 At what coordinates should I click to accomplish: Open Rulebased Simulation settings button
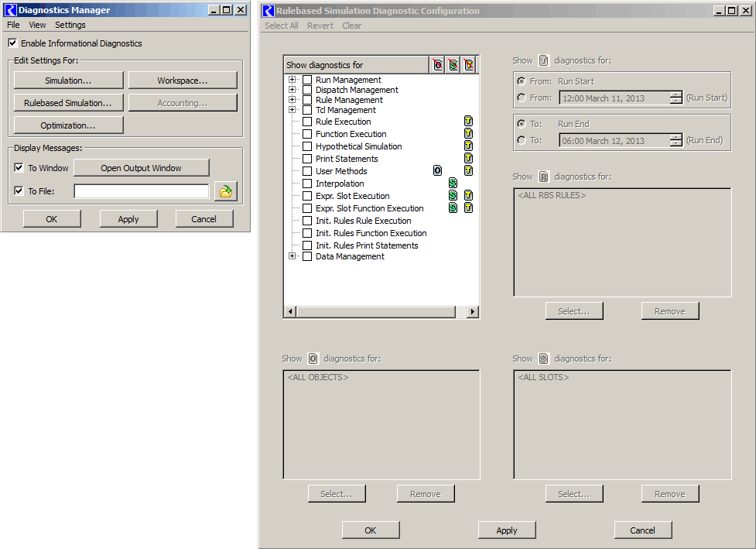click(x=68, y=103)
